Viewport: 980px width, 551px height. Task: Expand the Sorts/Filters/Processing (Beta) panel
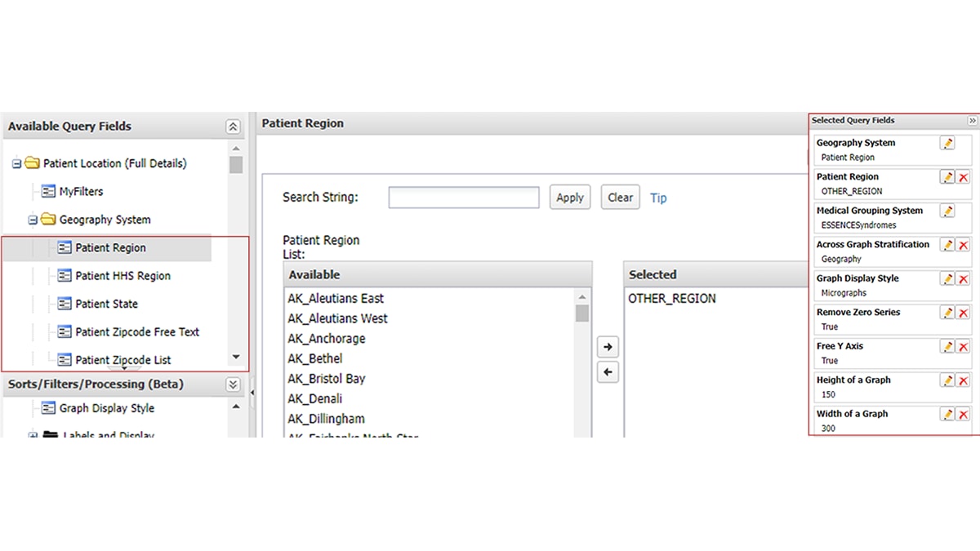point(233,384)
